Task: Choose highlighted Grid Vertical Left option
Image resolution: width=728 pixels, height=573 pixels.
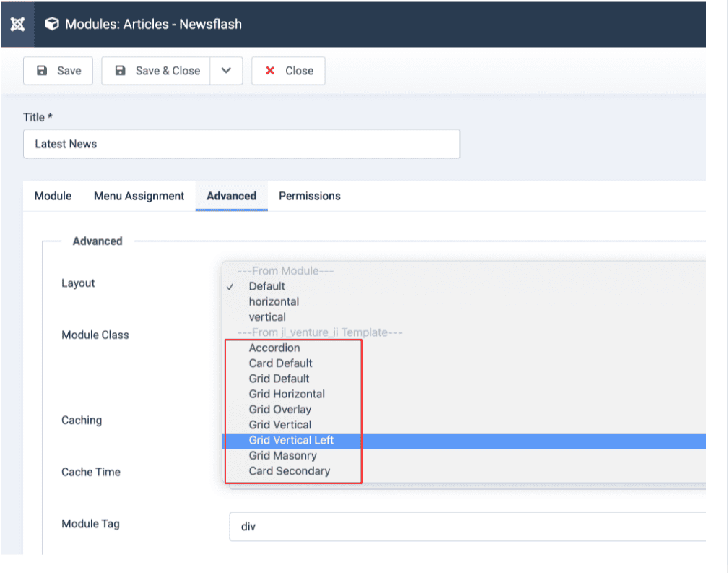Action: point(292,440)
